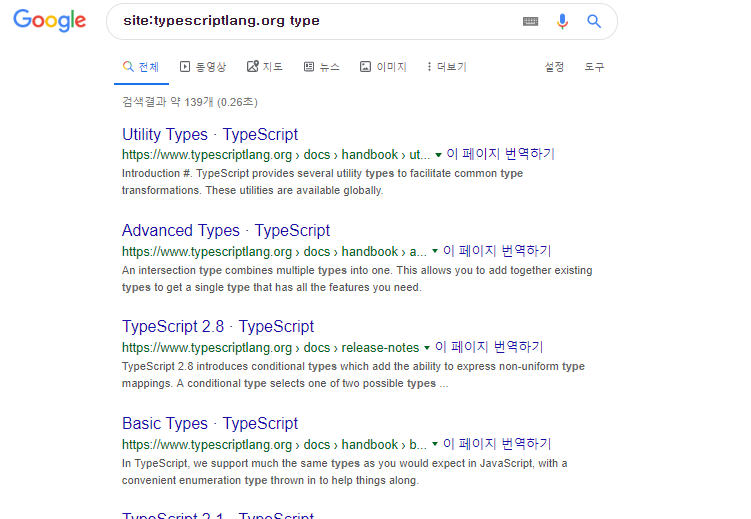751x519 pixels.
Task: Click snippet starting 'In TypeScript, we support'
Action: 344,472
